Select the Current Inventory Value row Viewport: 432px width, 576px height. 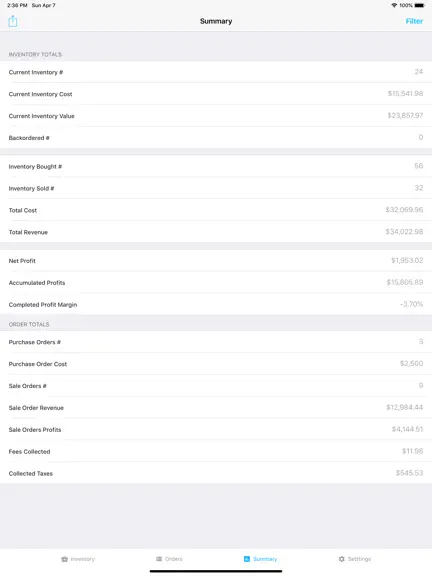[216, 116]
